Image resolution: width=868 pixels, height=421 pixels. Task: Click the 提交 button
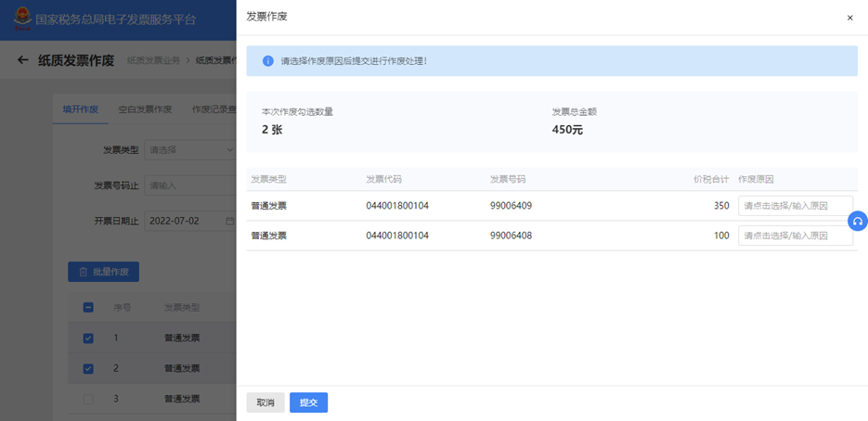click(309, 402)
